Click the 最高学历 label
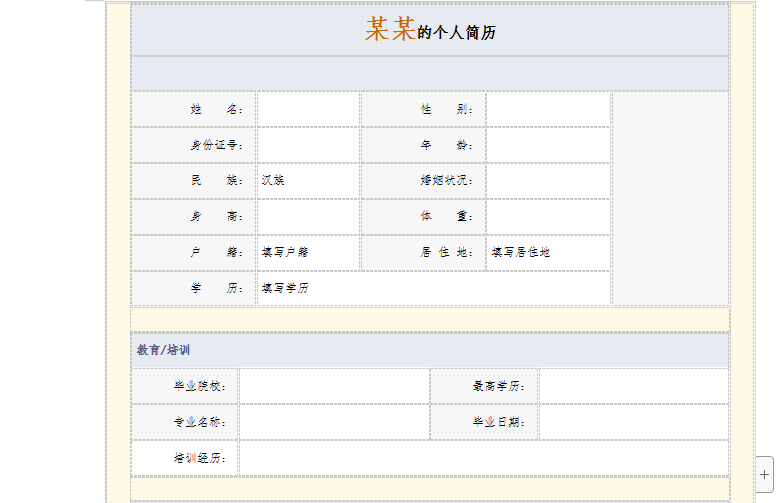The height and width of the screenshot is (503, 778). pyautogui.click(x=499, y=386)
